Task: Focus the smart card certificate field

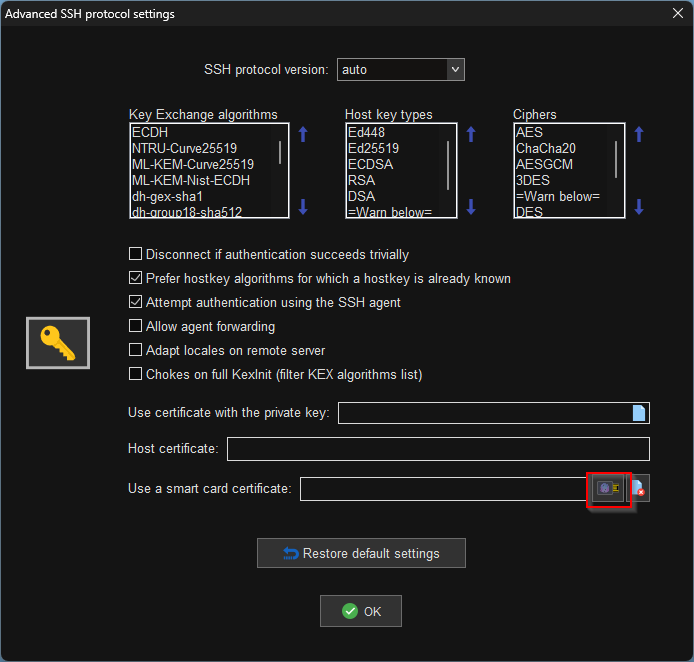Action: pyautogui.click(x=444, y=489)
